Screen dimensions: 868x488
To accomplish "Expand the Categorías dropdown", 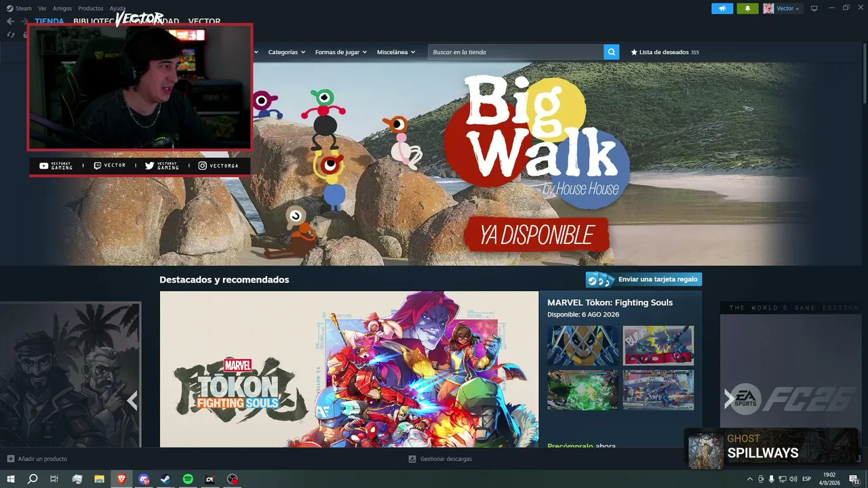I will click(287, 52).
